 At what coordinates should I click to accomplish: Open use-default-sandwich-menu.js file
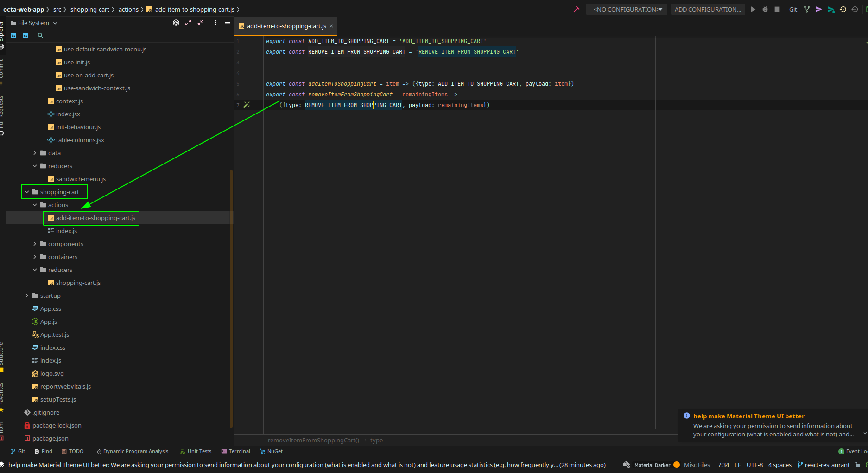tap(105, 49)
